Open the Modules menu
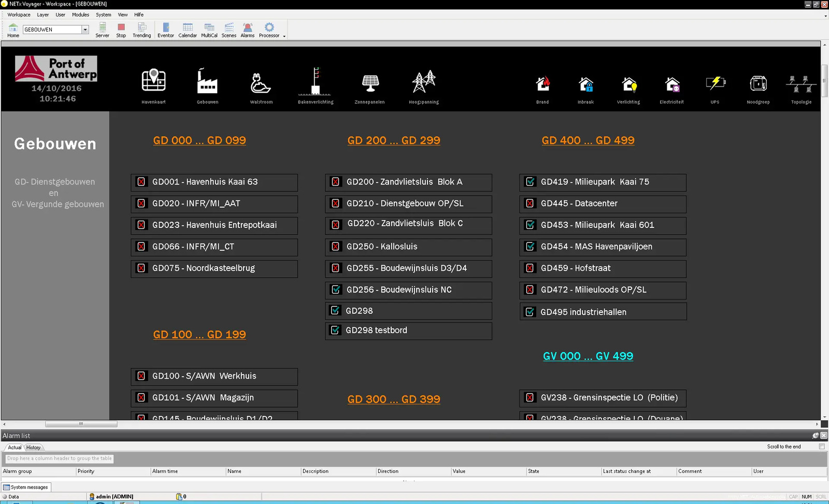The width and height of the screenshot is (829, 504). click(x=80, y=15)
